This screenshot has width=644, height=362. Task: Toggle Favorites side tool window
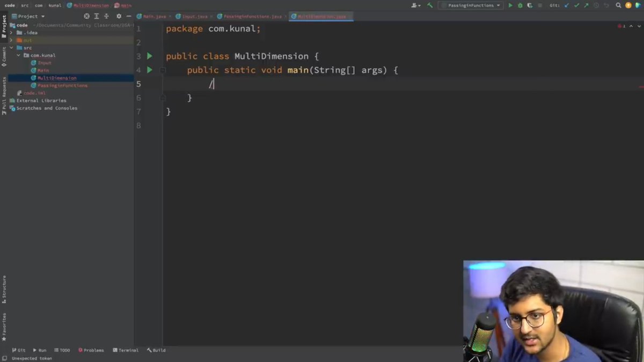pos(4,327)
